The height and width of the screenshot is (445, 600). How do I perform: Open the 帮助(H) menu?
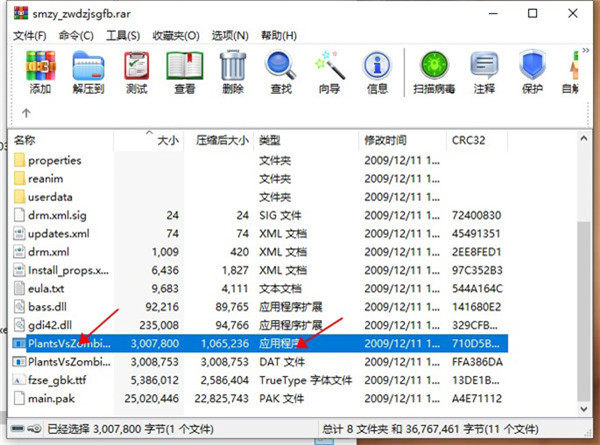pyautogui.click(x=279, y=36)
